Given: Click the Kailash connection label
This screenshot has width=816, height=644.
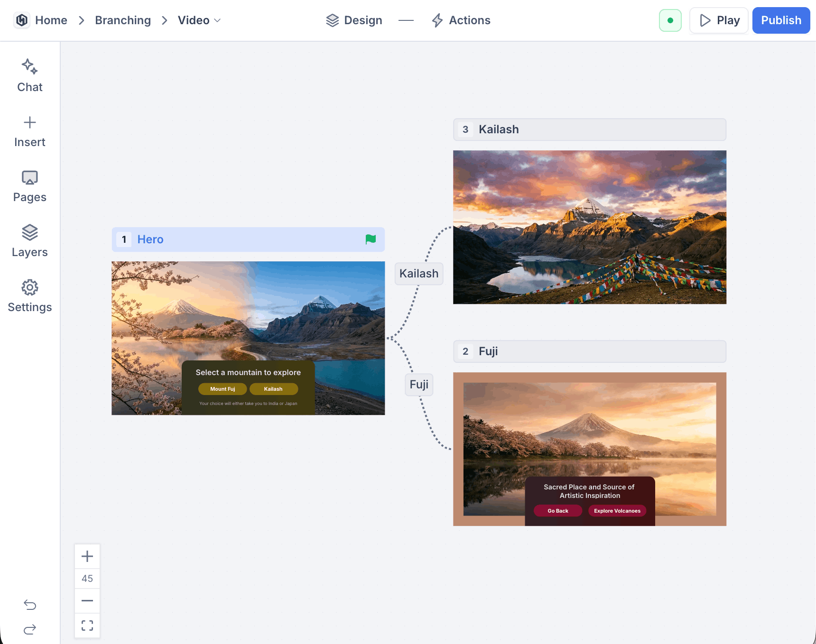Looking at the screenshot, I should pos(419,274).
